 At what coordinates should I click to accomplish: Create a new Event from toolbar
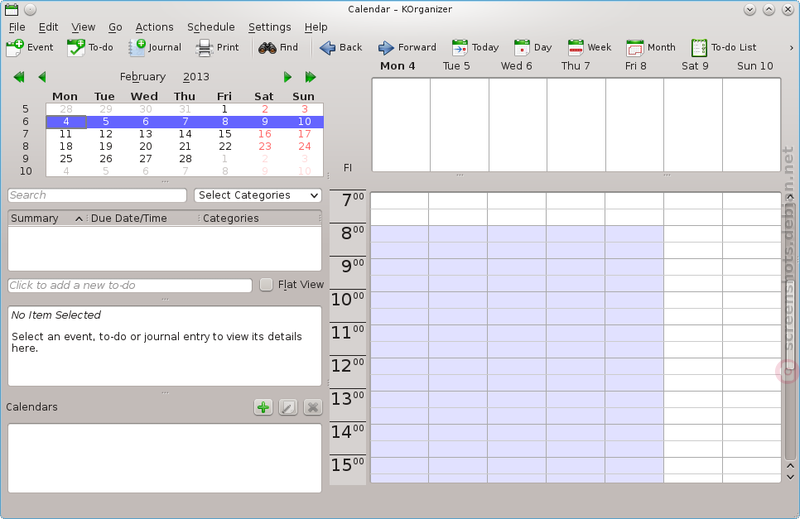point(29,47)
